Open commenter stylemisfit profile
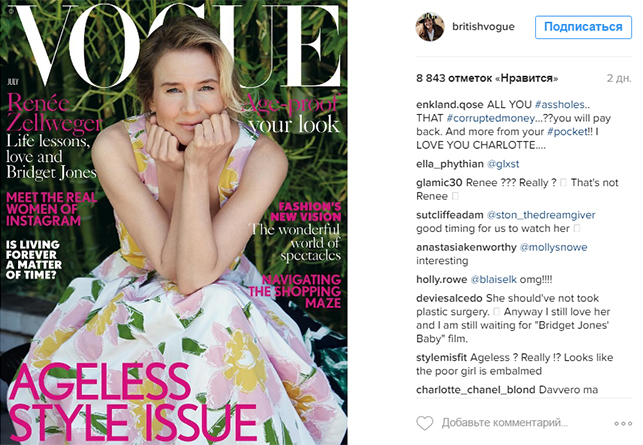Image resolution: width=643 pixels, height=445 pixels. pos(441,358)
